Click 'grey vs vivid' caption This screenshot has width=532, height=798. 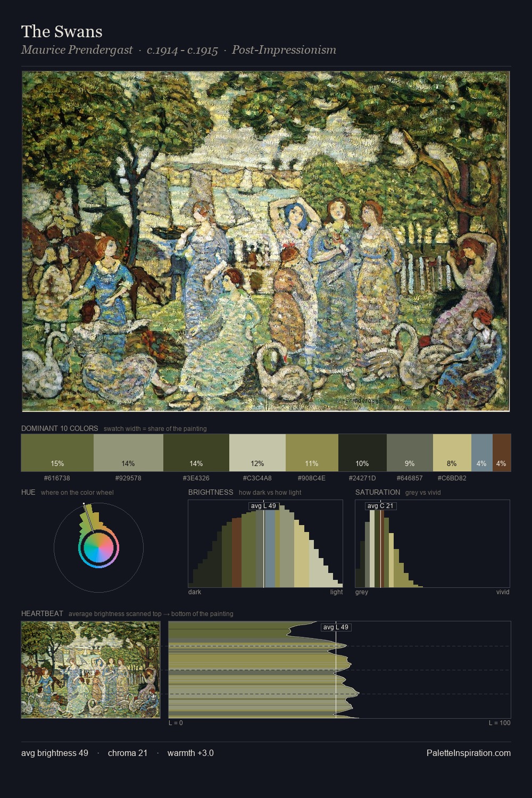click(423, 493)
